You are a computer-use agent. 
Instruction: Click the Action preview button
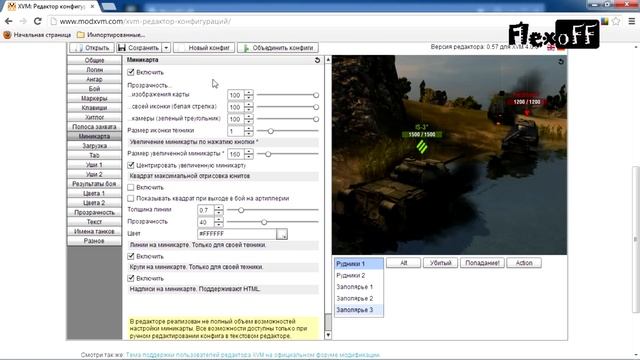[x=524, y=263]
